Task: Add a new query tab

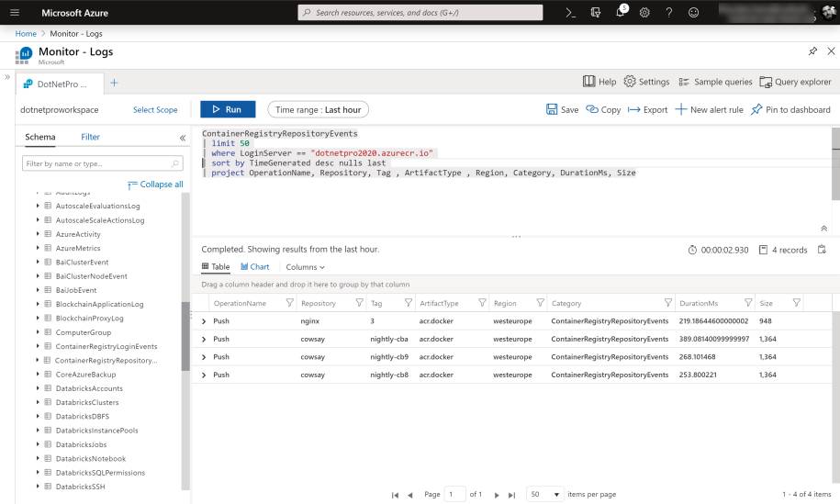Action: [x=114, y=83]
